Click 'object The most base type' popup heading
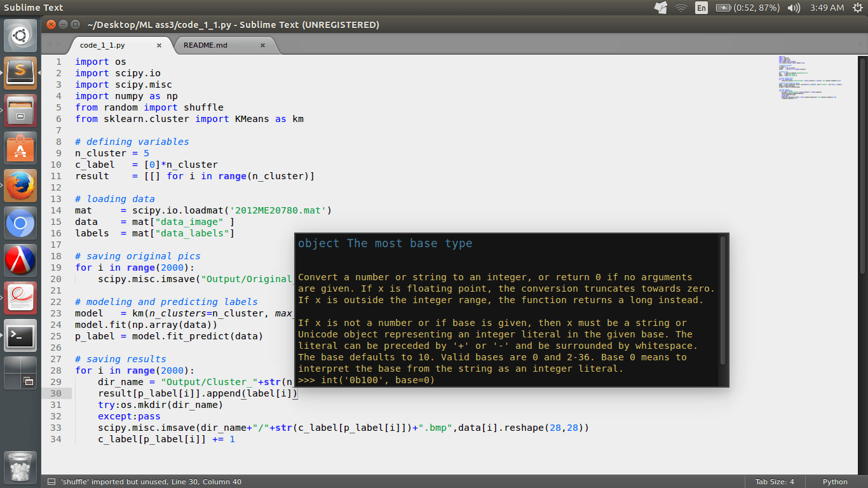This screenshot has height=488, width=868. (x=385, y=243)
